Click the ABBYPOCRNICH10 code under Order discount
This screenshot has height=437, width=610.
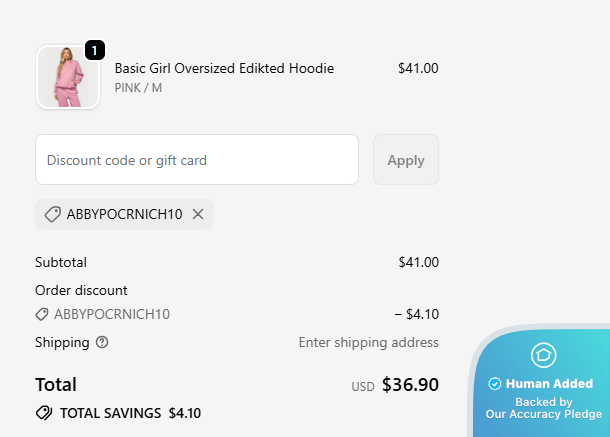[112, 314]
